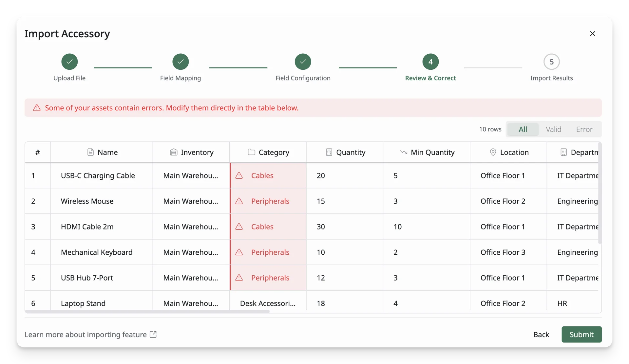This screenshot has width=629, height=364.
Task: Click step 5 Import Results circle
Action: click(551, 62)
